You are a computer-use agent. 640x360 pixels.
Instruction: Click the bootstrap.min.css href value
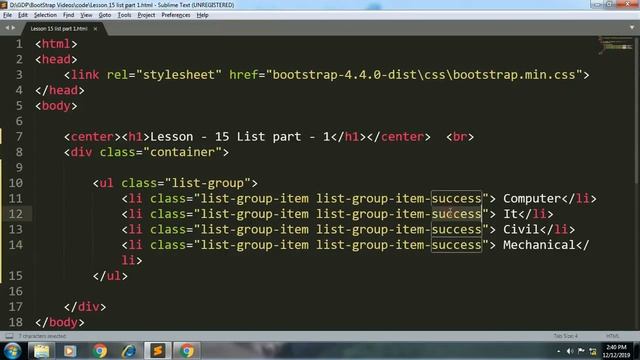click(x=424, y=75)
